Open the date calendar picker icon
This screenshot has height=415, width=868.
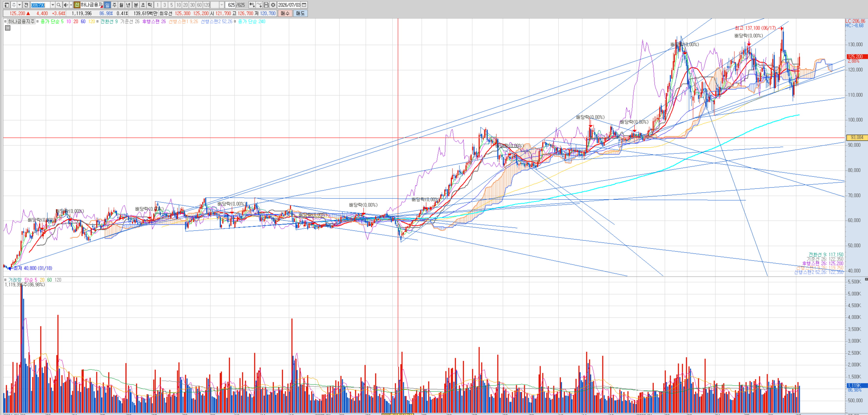304,5
